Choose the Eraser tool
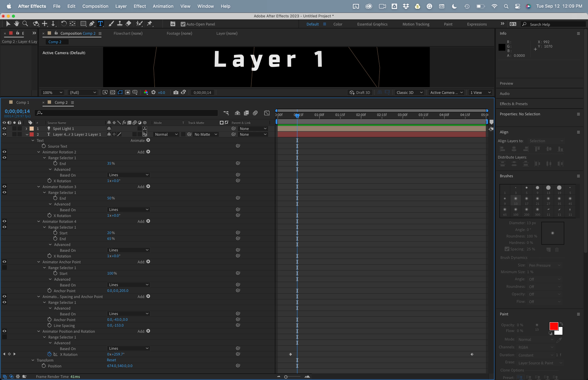 (128, 24)
